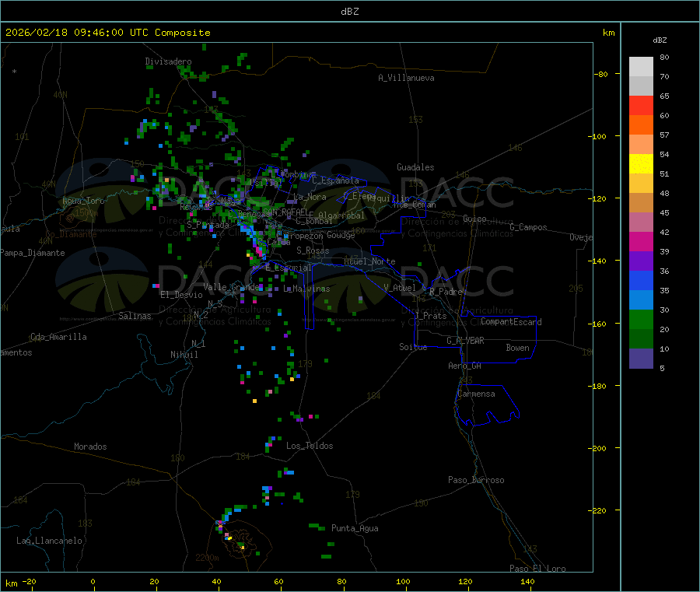Select the yellow 54 dBZ legend swatch

pyautogui.click(x=641, y=163)
